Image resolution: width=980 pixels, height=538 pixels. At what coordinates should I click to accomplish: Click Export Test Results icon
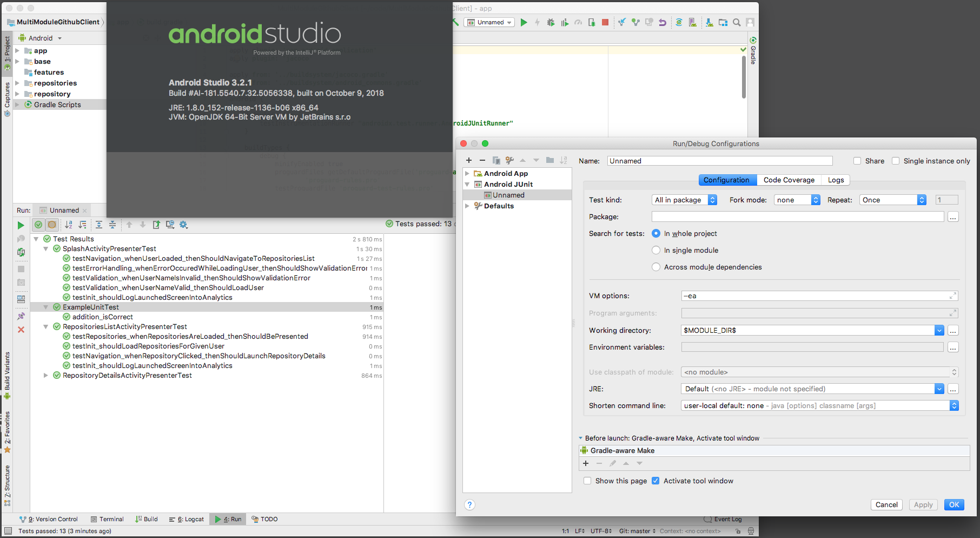pos(156,225)
